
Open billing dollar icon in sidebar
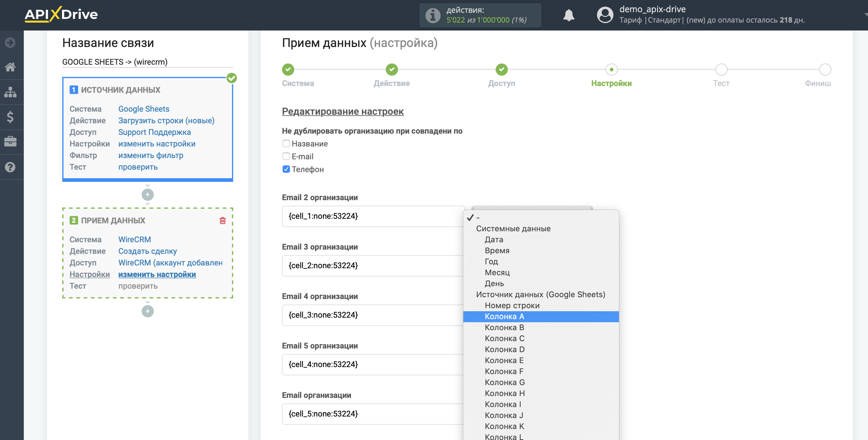click(x=10, y=117)
